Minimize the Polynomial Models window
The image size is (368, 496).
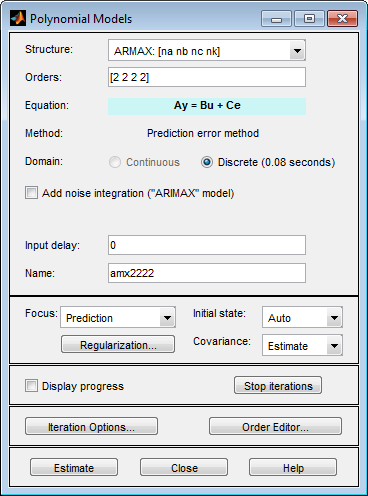pyautogui.click(x=276, y=19)
